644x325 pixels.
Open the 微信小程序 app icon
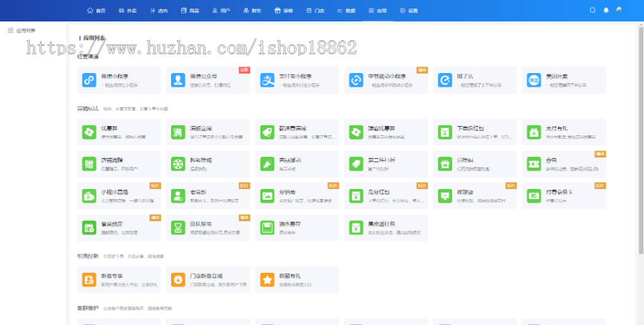[x=89, y=80]
